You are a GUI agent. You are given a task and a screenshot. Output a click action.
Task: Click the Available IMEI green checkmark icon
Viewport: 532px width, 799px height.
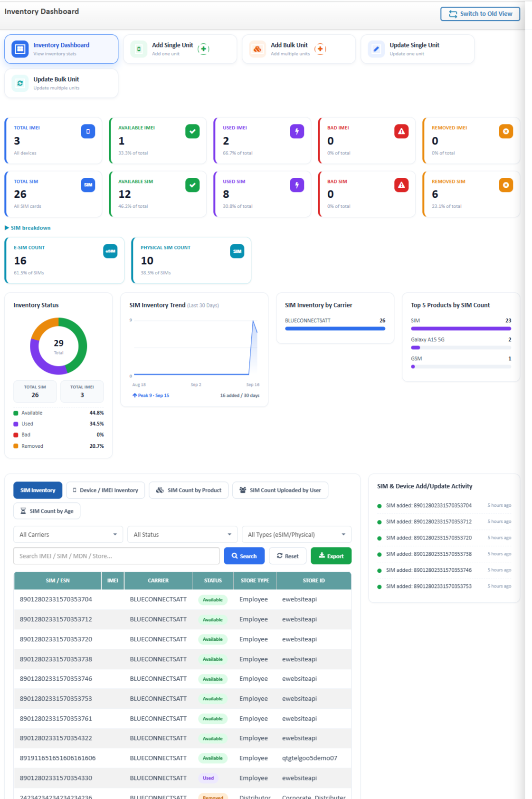(192, 131)
